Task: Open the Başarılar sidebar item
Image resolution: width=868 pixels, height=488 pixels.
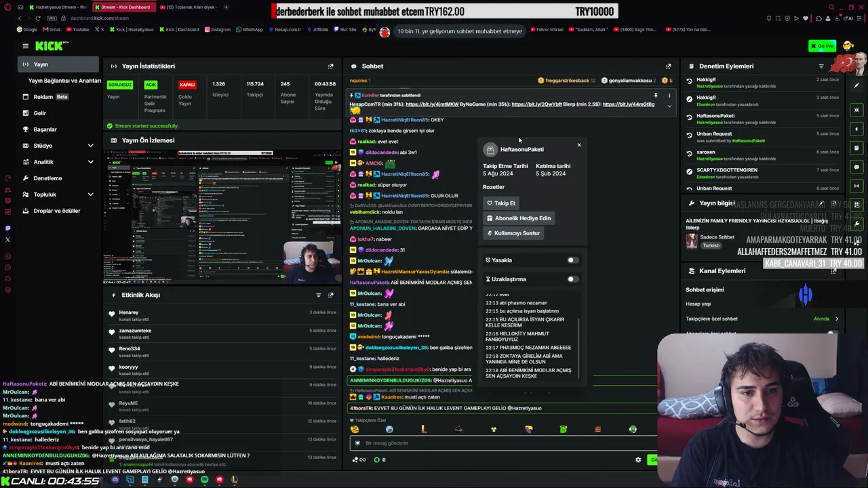Action: click(58, 129)
